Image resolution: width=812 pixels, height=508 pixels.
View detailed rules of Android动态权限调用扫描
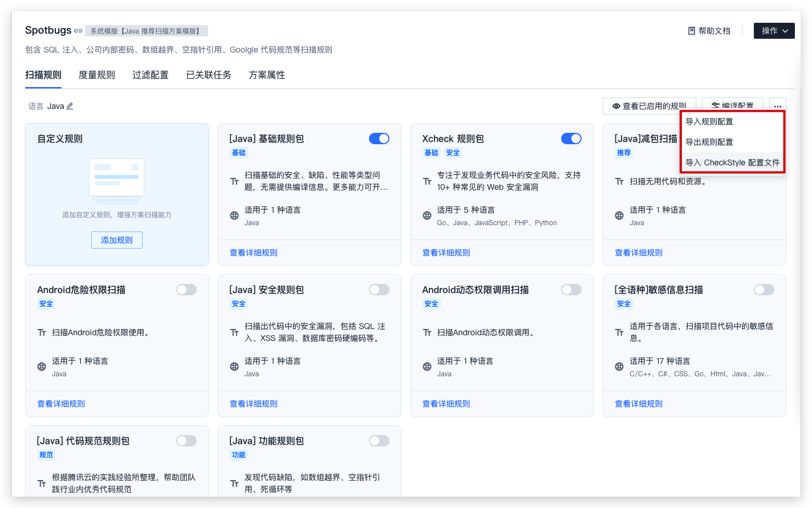point(446,404)
